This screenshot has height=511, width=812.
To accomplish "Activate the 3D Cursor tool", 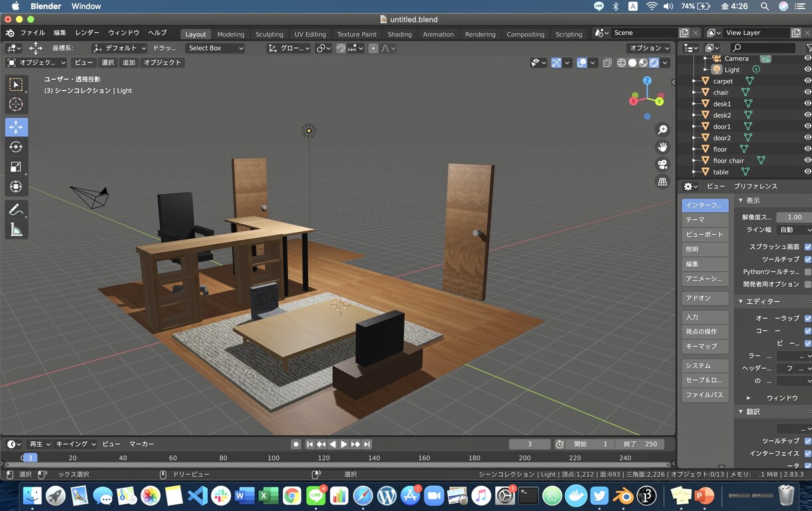I will coord(16,104).
